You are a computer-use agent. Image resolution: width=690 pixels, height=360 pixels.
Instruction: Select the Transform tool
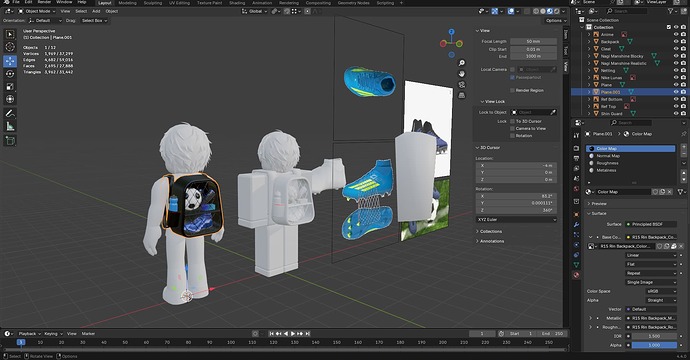pos(10,99)
